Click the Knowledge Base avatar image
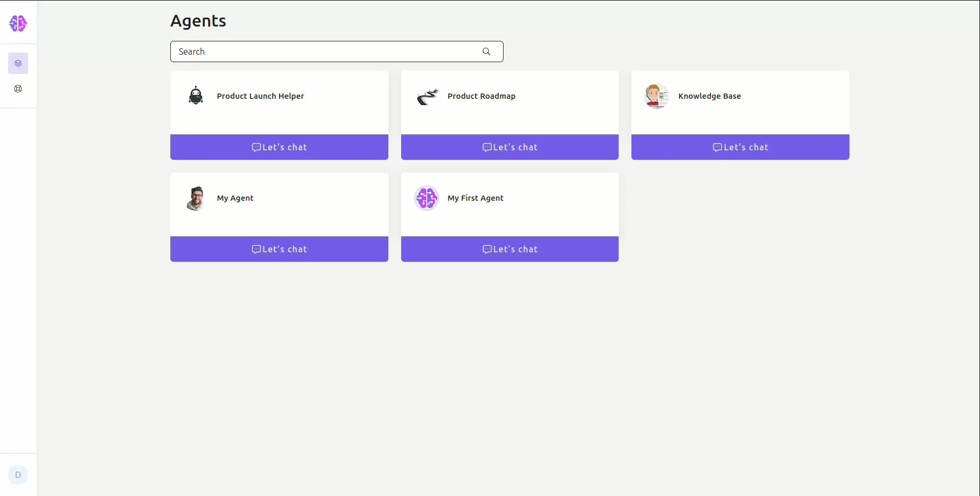The width and height of the screenshot is (980, 496). click(657, 96)
